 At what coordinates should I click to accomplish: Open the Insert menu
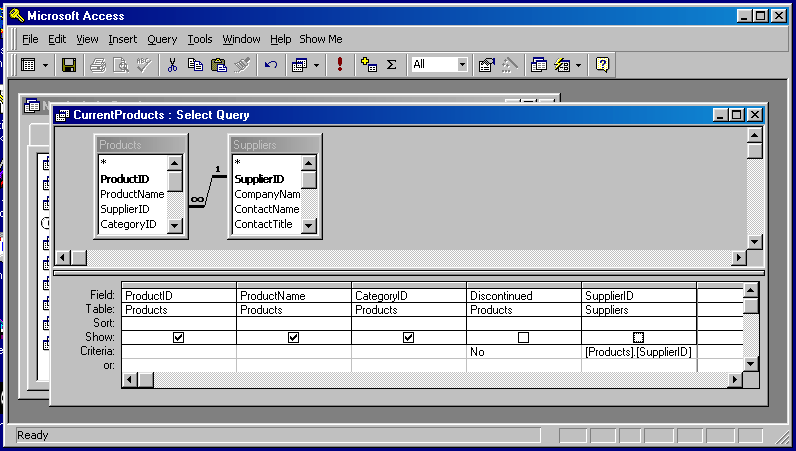[x=122, y=39]
